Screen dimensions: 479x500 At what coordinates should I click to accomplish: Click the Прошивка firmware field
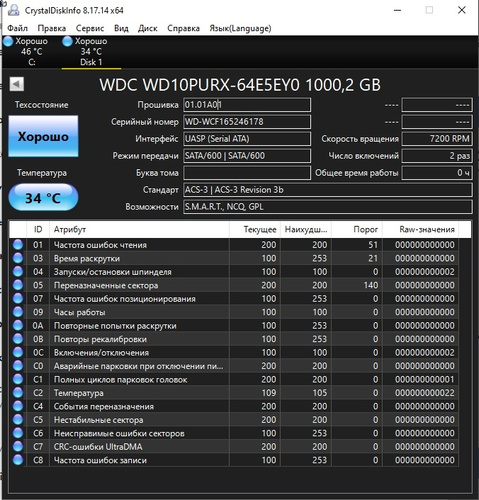tap(247, 105)
